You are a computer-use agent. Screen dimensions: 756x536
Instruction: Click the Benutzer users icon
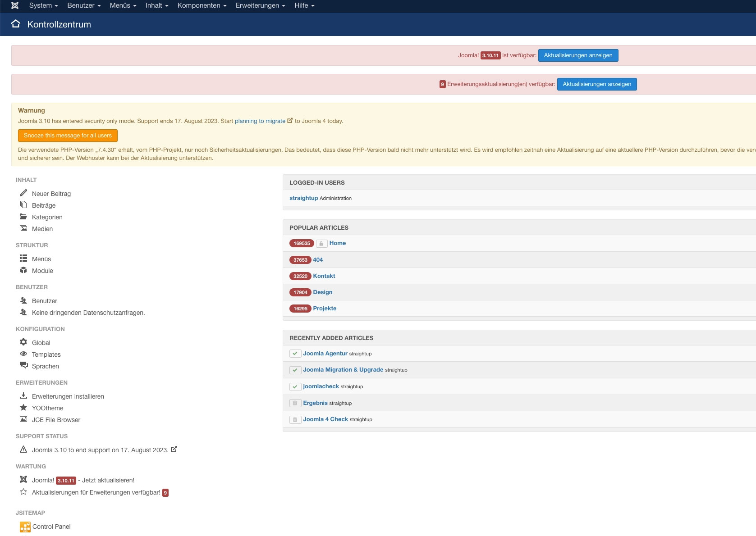[23, 300]
